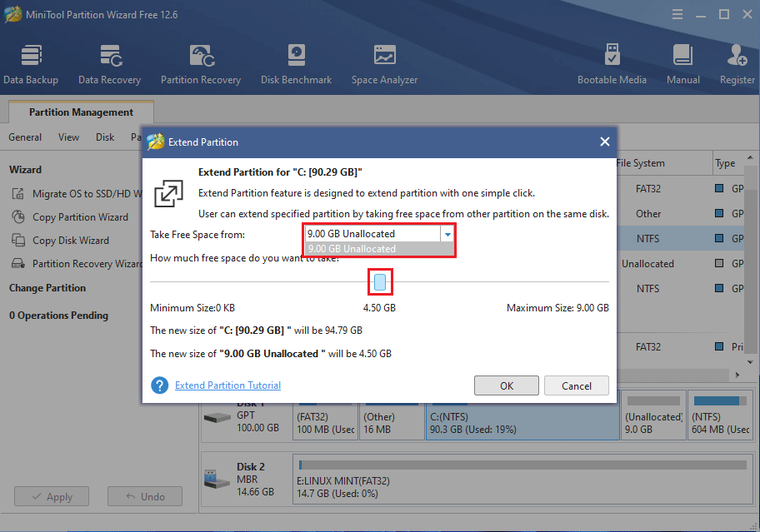Open the View menu
The image size is (760, 532).
coord(69,137)
